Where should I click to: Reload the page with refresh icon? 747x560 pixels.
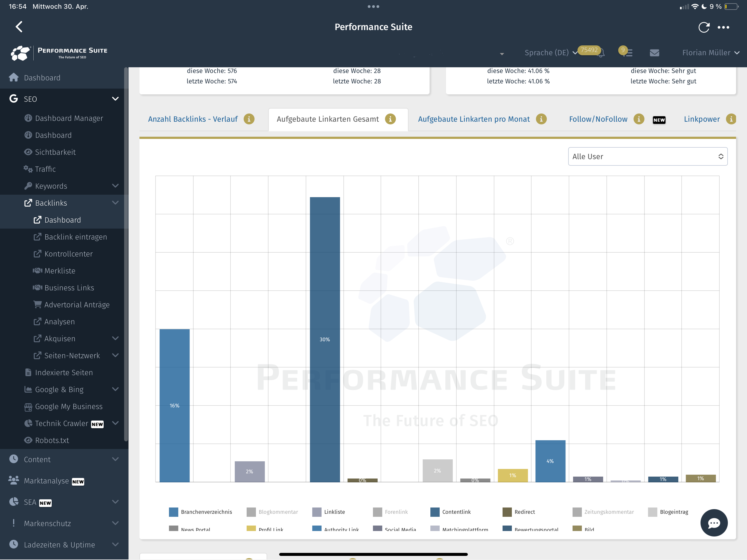click(x=704, y=27)
